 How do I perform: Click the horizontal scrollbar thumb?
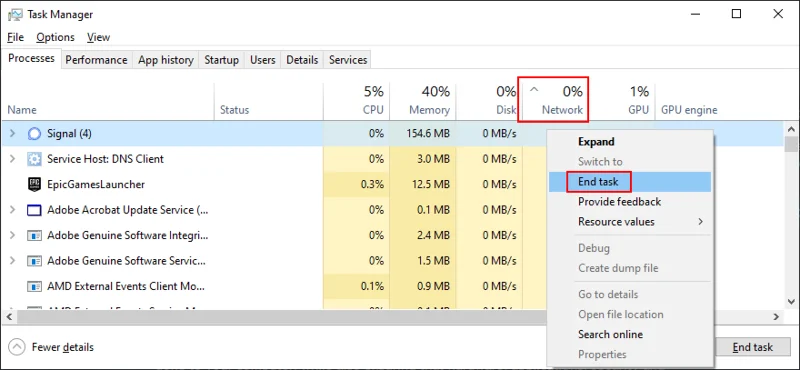click(x=281, y=317)
